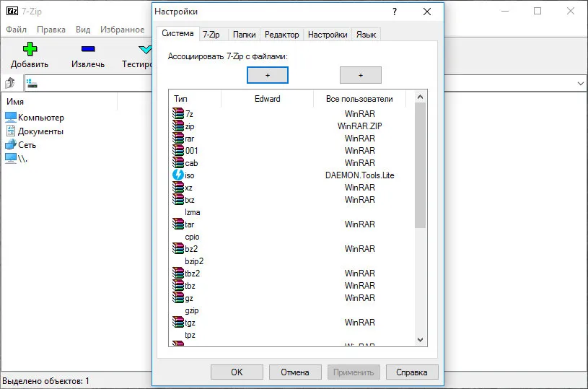Click WinRAR icon next to xz

point(178,187)
